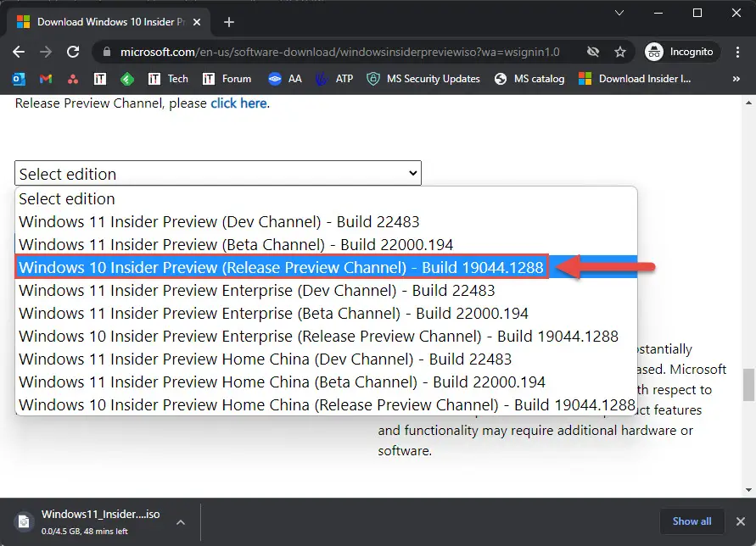Click Show all downloads
Viewport: 756px width, 546px height.
pyautogui.click(x=692, y=521)
